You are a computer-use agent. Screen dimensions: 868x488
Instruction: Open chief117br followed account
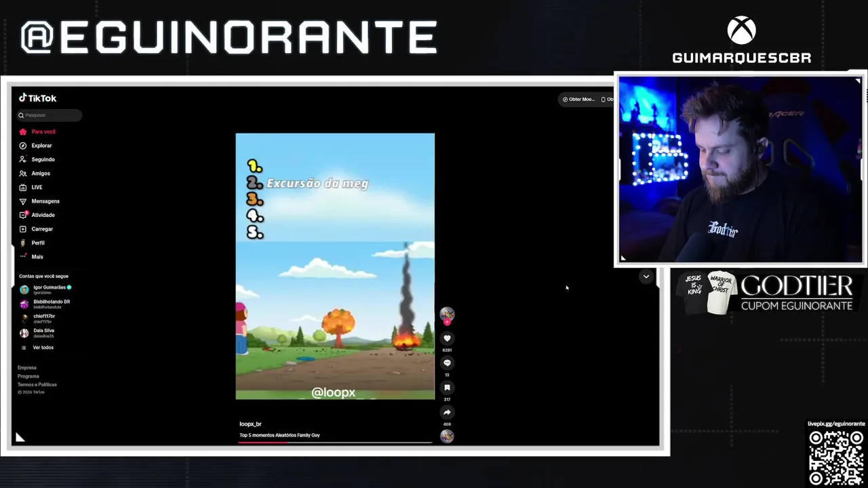point(37,319)
